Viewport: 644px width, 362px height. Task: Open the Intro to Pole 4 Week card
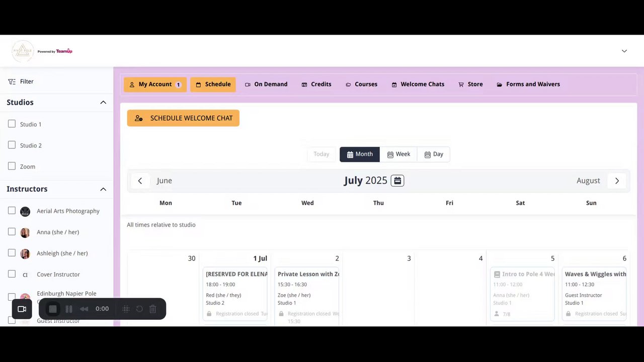[x=523, y=294]
